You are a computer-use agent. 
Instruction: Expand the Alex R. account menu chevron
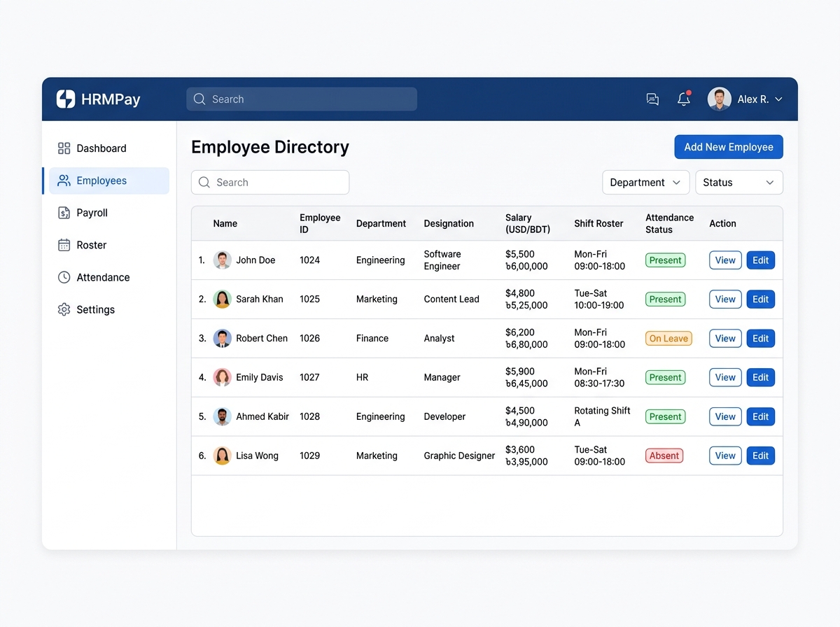(778, 99)
